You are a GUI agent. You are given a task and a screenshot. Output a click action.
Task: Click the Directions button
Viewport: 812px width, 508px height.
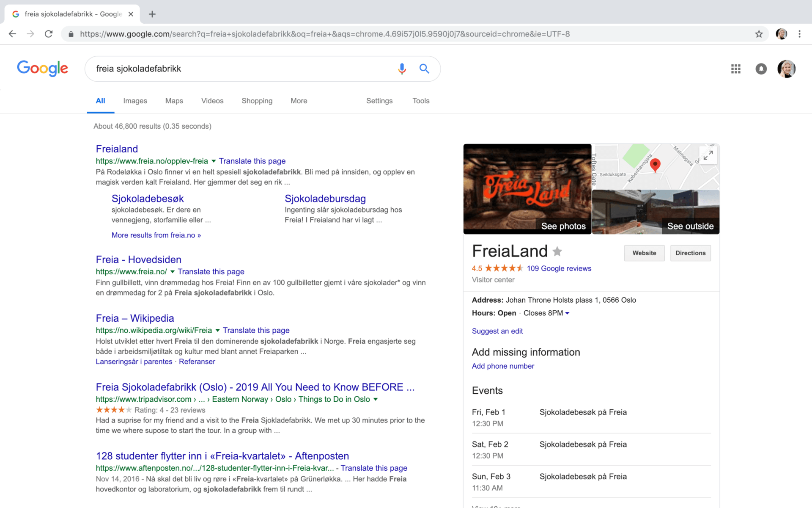pos(690,253)
